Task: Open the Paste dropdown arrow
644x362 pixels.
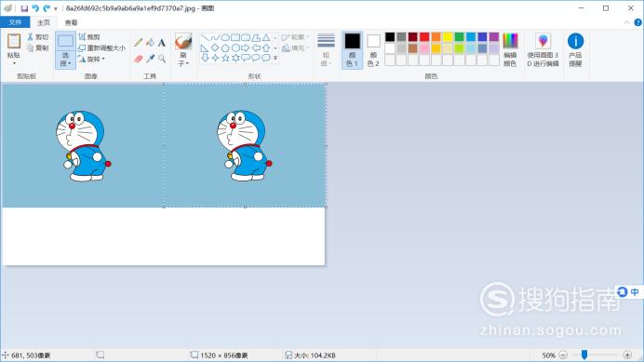Action: click(14, 63)
